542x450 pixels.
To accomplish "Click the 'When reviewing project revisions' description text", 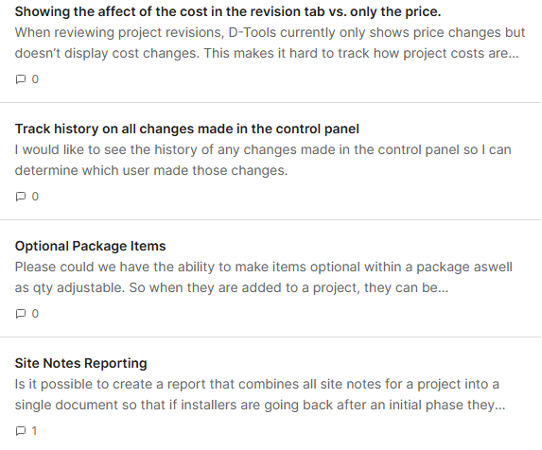I will point(270,43).
